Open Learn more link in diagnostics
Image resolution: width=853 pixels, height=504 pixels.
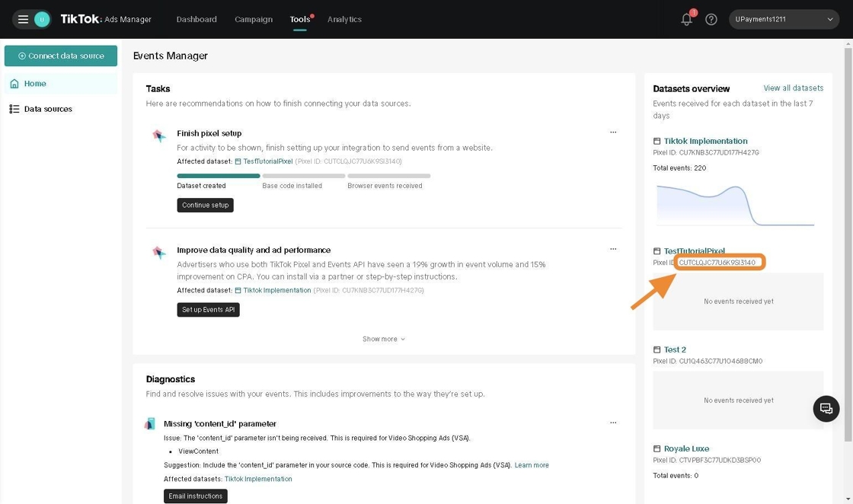point(532,465)
